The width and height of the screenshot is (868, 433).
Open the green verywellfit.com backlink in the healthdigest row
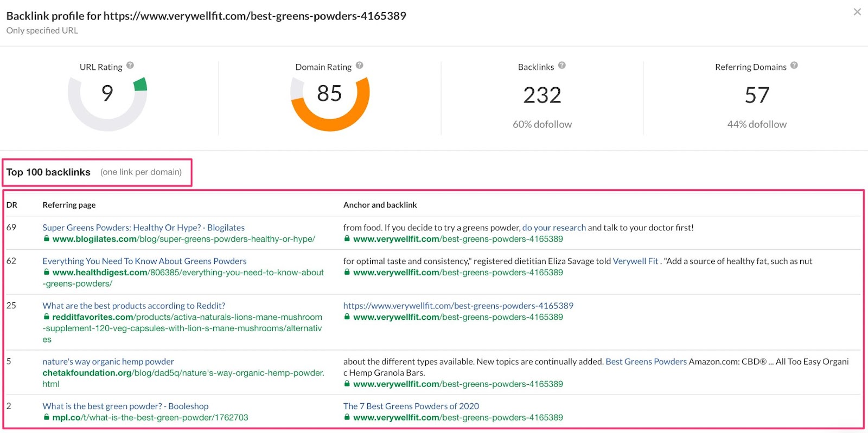pos(458,273)
